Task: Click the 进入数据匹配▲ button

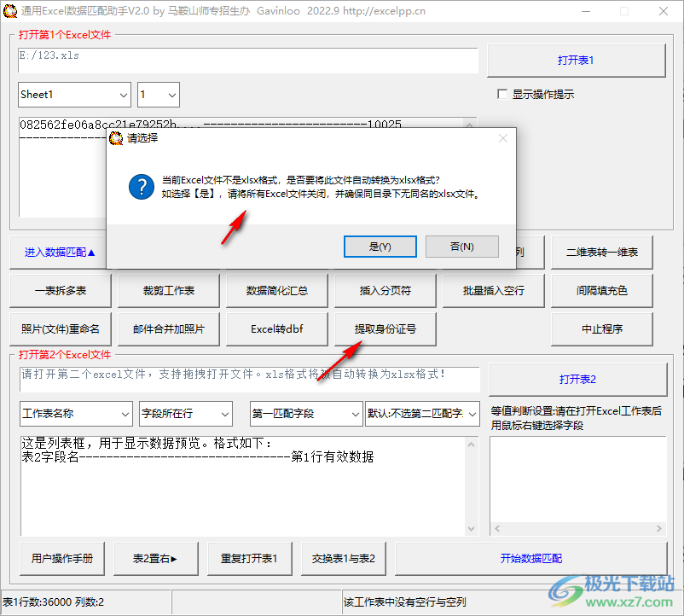Action: 60,253
